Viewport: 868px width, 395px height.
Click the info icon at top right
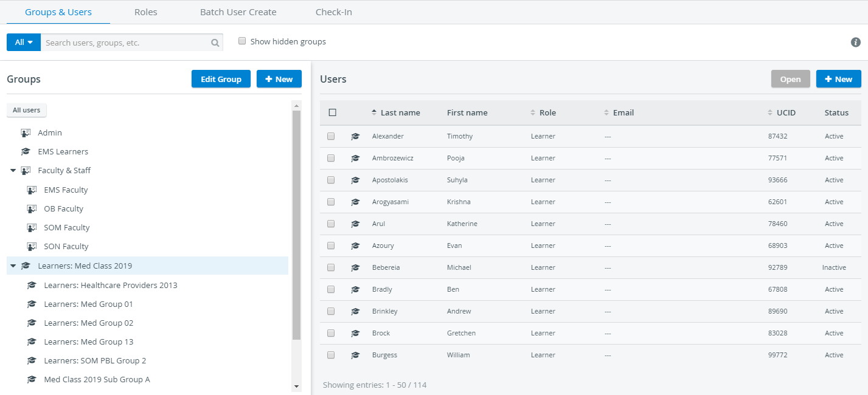(856, 42)
